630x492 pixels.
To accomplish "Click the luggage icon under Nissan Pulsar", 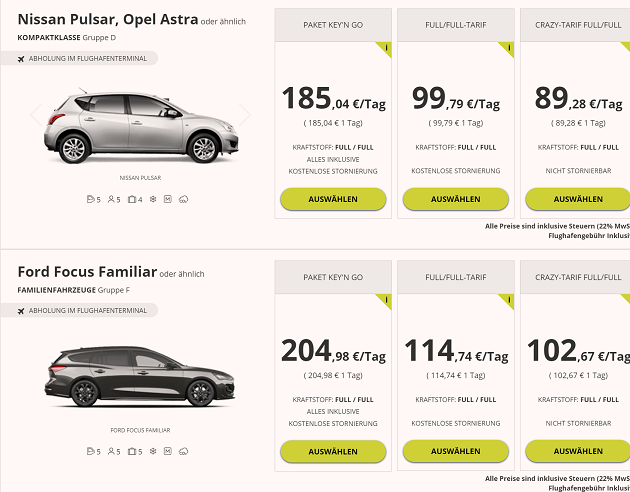I will [x=132, y=199].
